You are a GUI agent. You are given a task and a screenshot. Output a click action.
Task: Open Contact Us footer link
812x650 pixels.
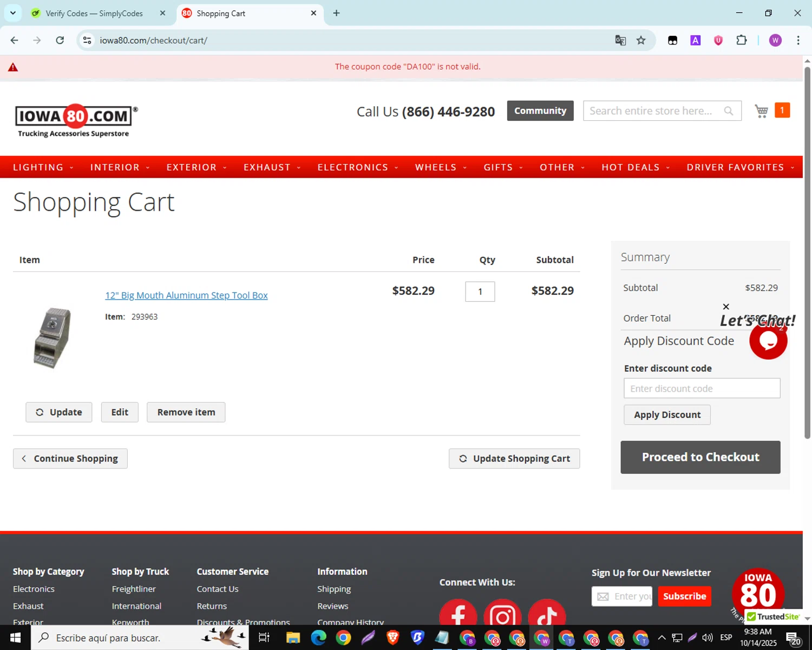(x=218, y=589)
